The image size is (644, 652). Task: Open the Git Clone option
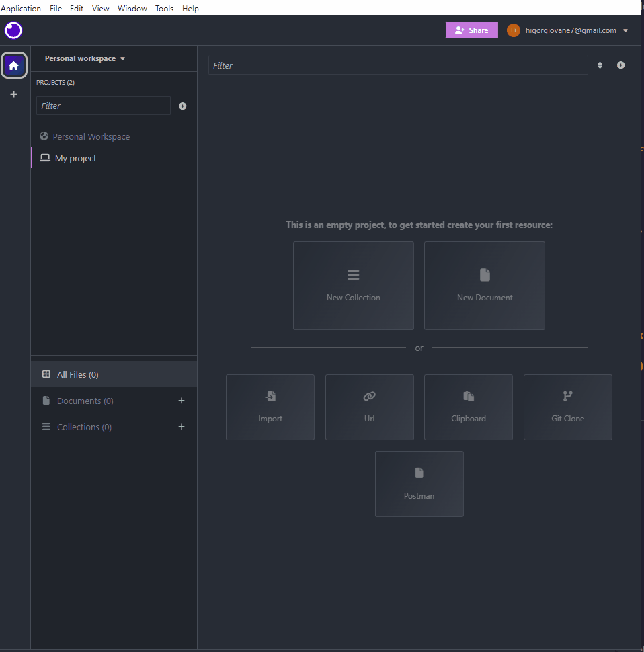(x=567, y=407)
